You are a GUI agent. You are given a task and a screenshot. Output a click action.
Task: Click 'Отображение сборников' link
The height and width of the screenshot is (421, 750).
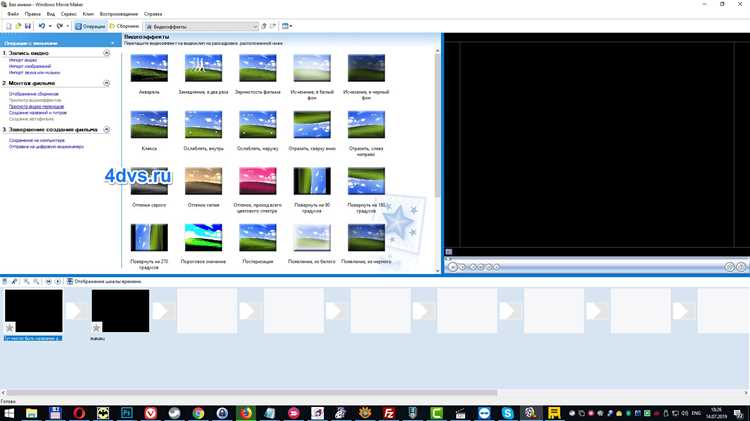tap(33, 94)
